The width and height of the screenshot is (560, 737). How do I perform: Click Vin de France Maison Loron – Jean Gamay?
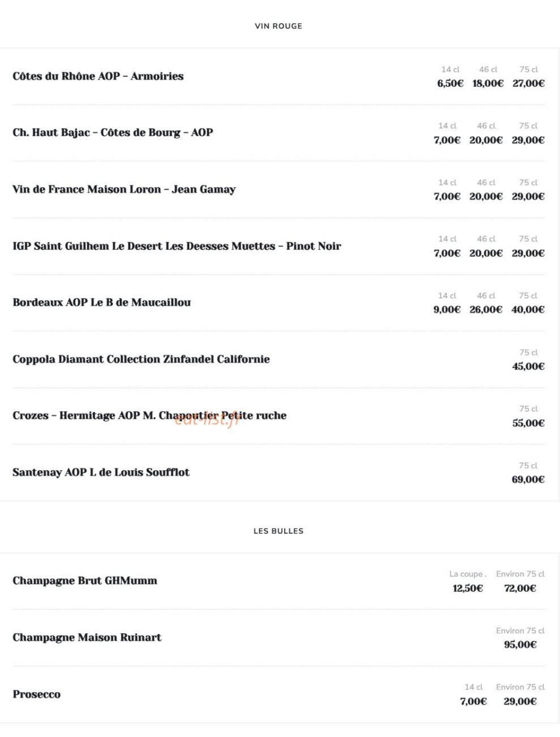(x=124, y=190)
